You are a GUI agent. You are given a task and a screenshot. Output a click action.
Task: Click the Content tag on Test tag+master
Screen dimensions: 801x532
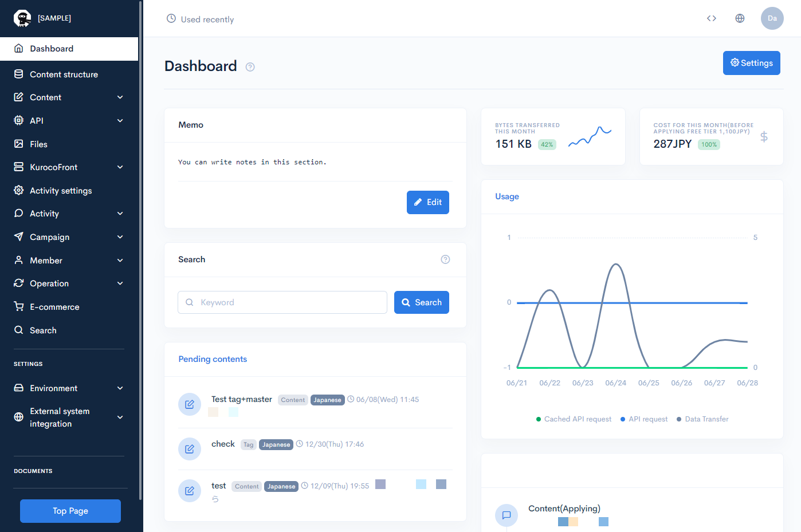pyautogui.click(x=293, y=400)
